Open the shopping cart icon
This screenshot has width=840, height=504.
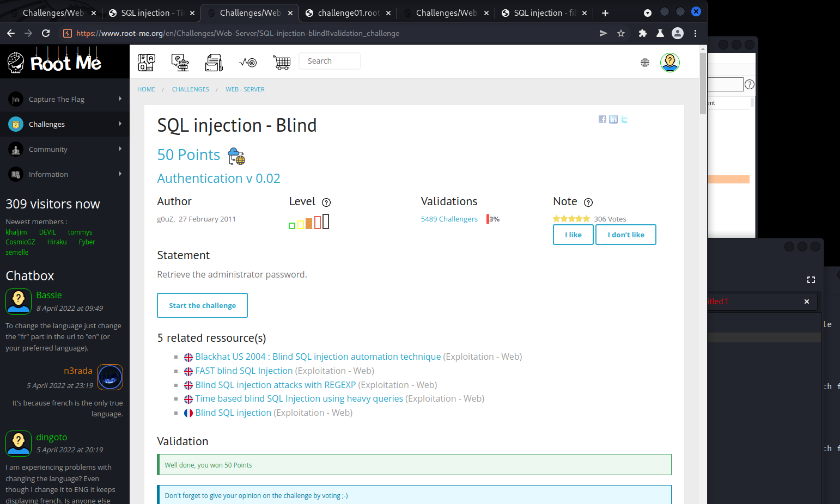[282, 63]
